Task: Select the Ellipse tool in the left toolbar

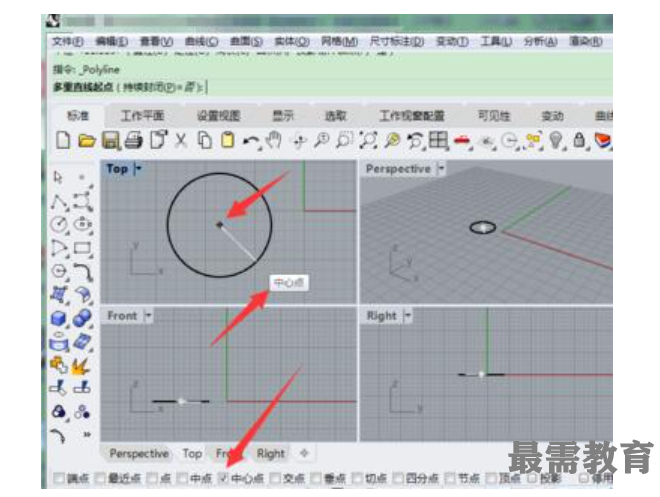Action: [x=83, y=224]
